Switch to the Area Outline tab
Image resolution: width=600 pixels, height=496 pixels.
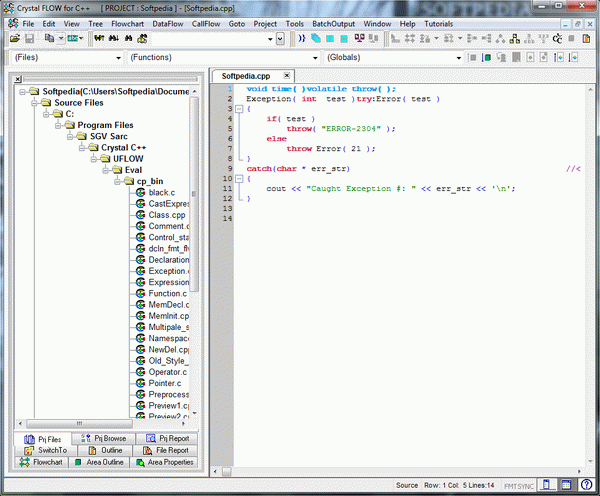click(x=99, y=462)
